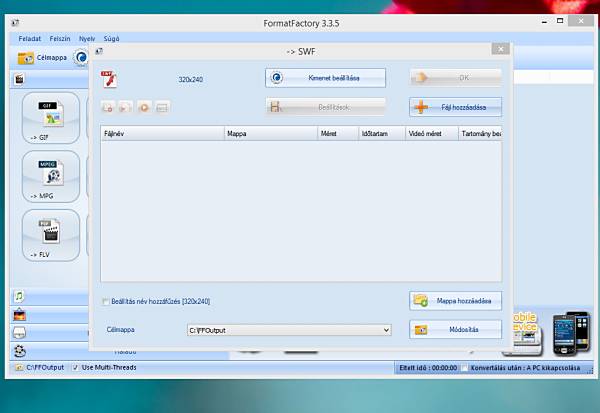
Task: Click the Mappa hozzáadása button
Action: pyautogui.click(x=455, y=301)
